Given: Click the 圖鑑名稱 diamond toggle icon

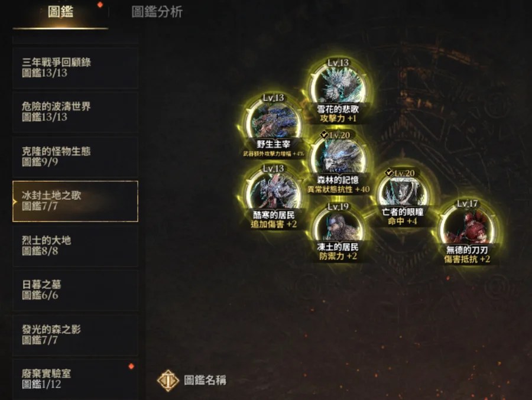Looking at the screenshot, I should coord(168,381).
